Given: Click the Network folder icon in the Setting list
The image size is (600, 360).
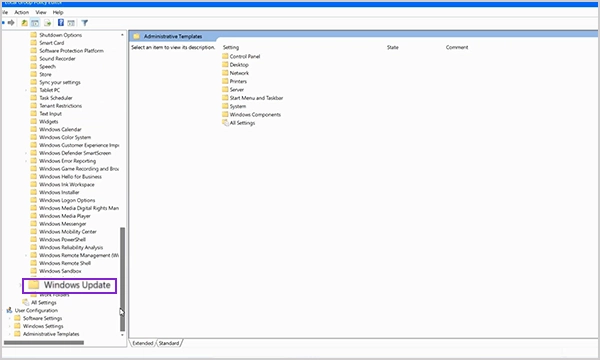Looking at the screenshot, I should (225, 73).
